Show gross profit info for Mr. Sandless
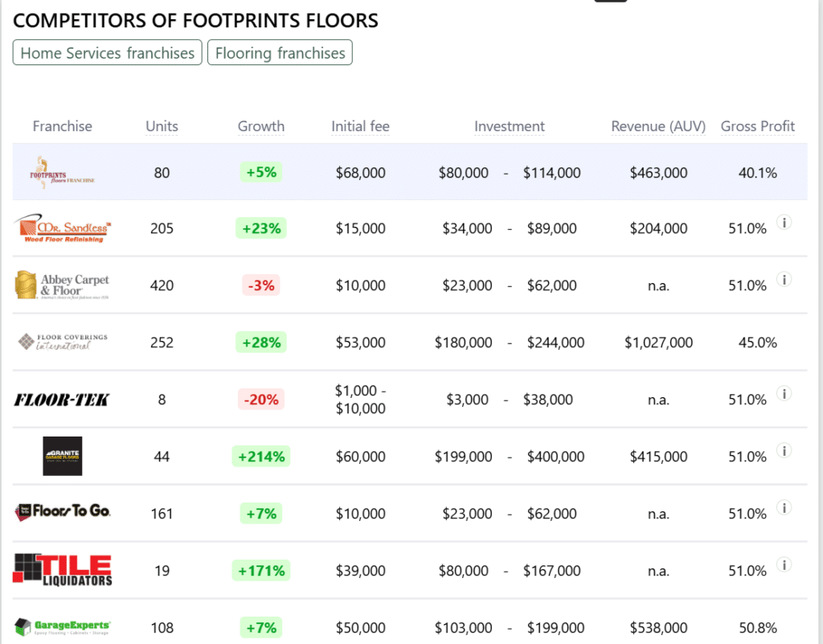823x644 pixels. click(x=784, y=223)
